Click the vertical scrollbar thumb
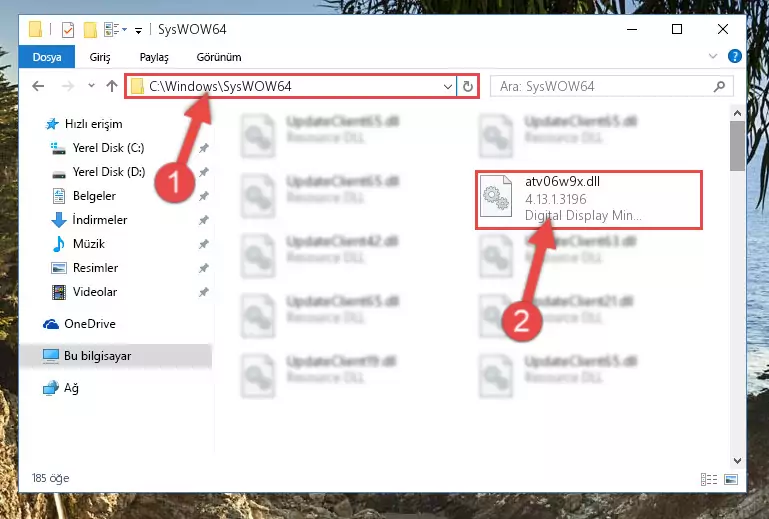 737,146
